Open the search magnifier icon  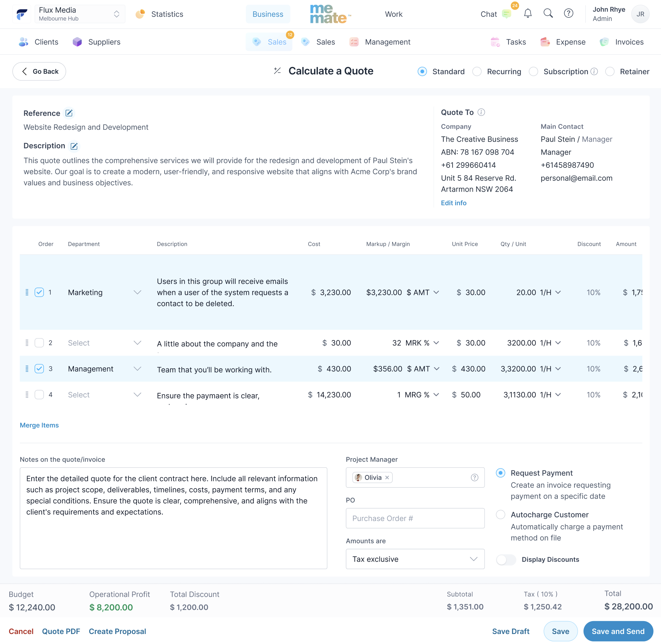(548, 14)
